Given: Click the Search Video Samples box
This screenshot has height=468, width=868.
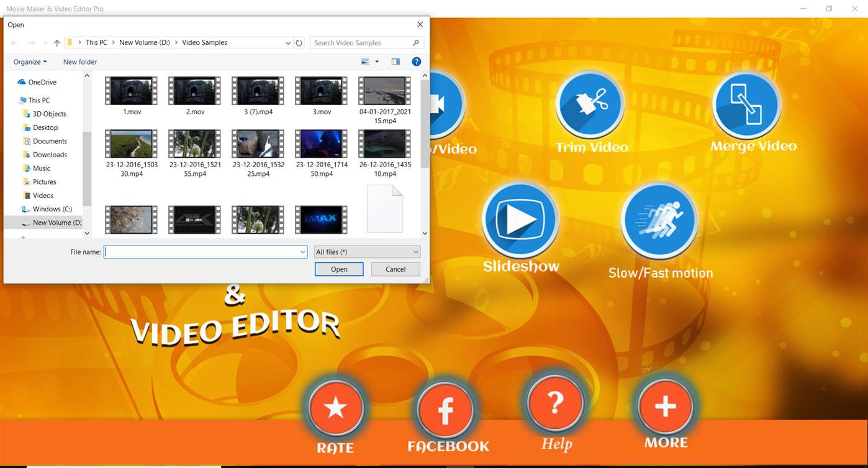Looking at the screenshot, I should click(366, 43).
